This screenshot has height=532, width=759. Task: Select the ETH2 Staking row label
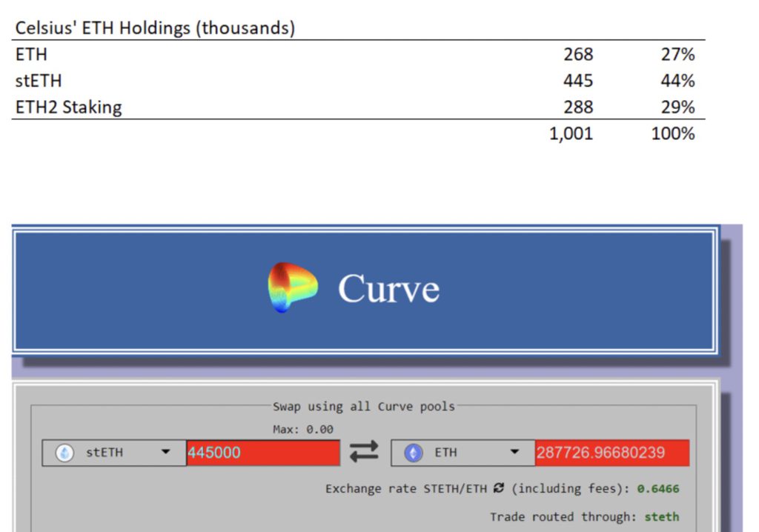click(x=68, y=107)
